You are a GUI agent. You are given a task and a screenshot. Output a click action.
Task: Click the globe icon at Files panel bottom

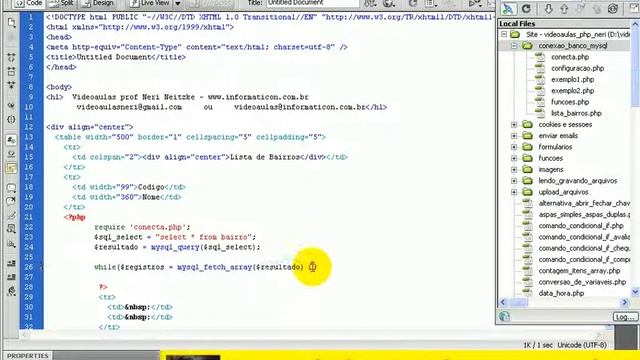pyautogui.click(x=504, y=316)
